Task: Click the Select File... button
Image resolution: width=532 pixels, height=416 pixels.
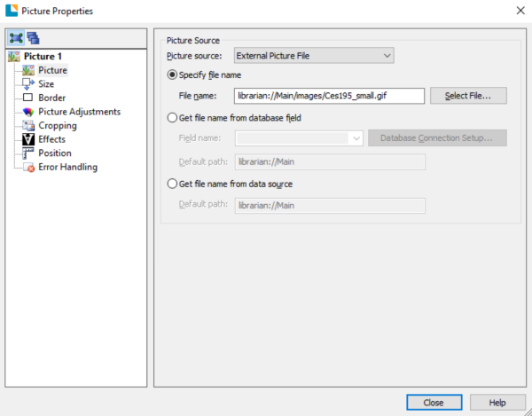Action: (468, 96)
